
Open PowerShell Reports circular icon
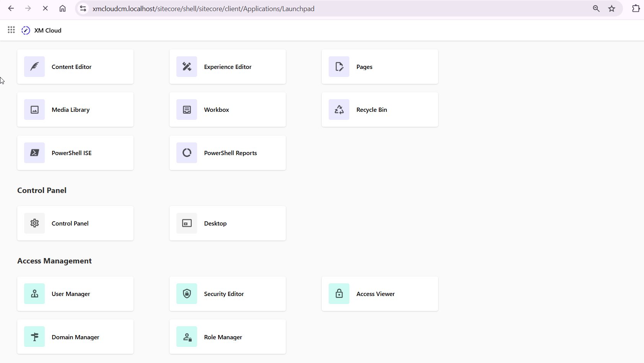coord(187,153)
